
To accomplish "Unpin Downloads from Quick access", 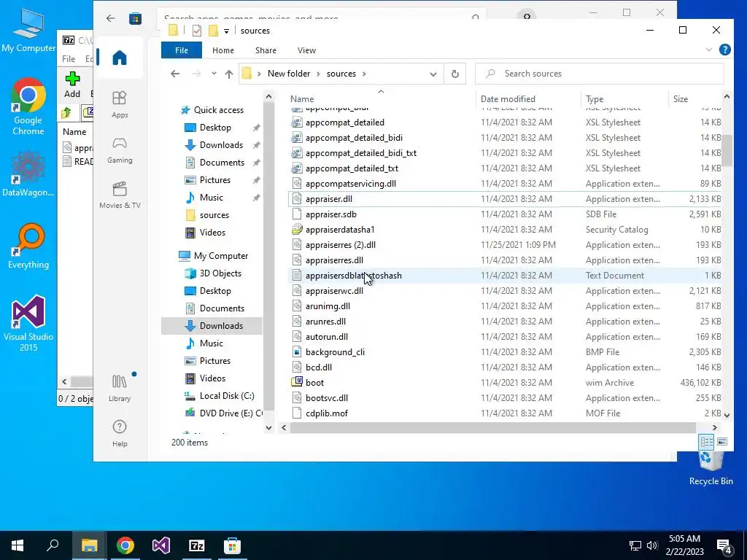I will [256, 145].
